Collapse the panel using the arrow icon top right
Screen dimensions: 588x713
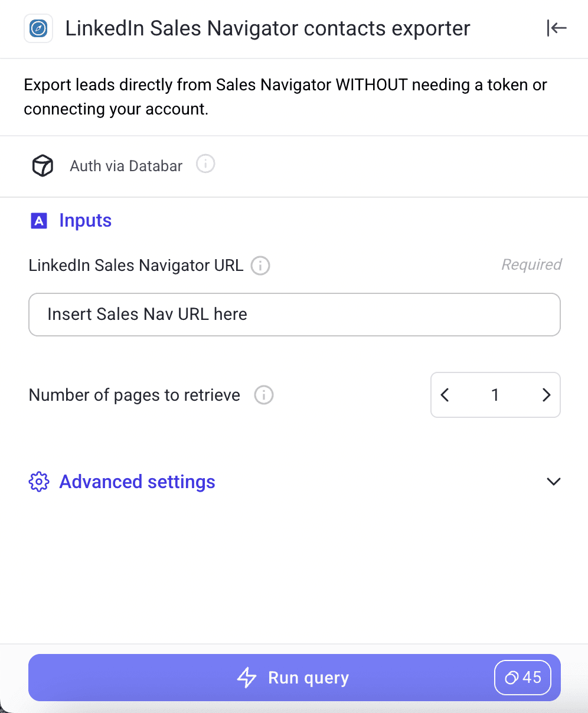pos(556,28)
